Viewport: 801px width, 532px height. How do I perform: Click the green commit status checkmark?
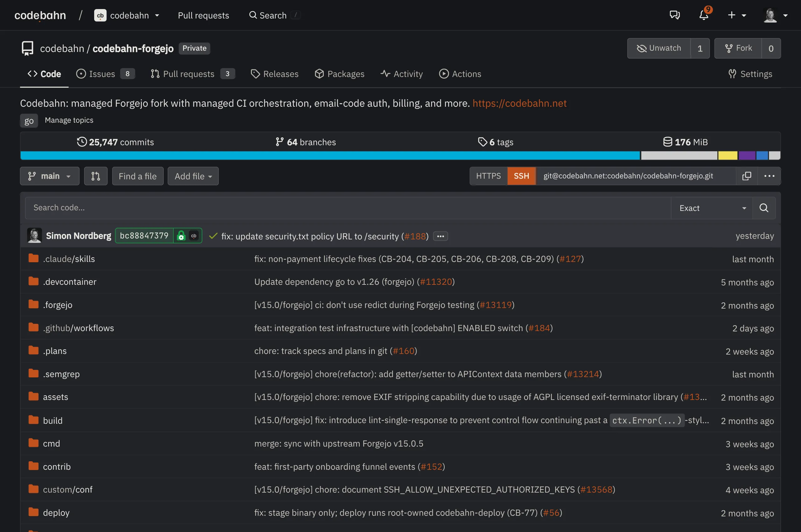pos(213,236)
